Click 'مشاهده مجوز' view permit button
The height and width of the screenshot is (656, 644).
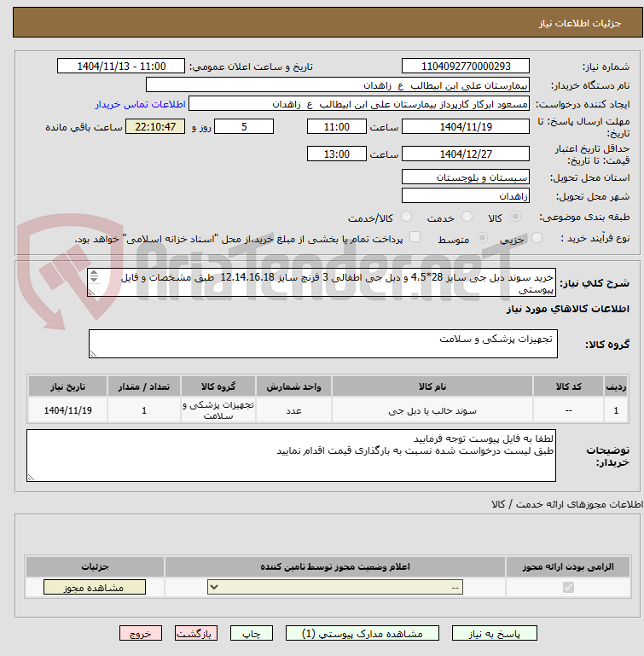point(95,588)
